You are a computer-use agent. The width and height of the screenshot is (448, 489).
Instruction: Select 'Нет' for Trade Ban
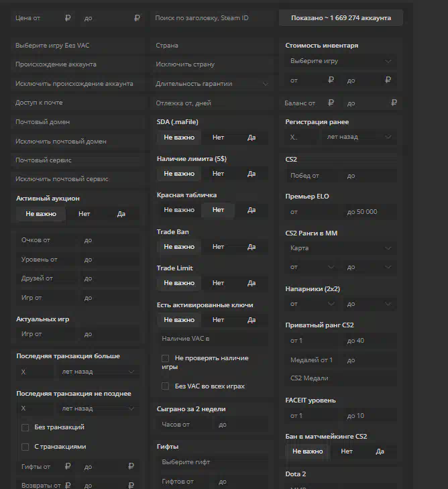[x=218, y=247]
